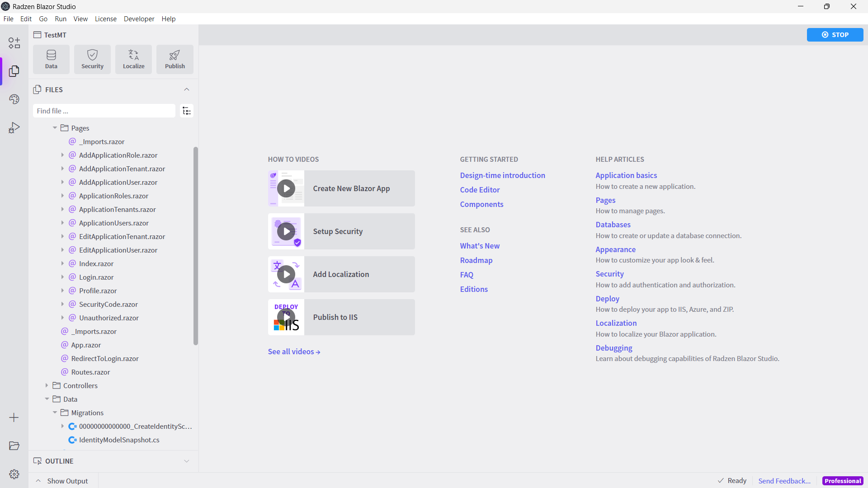Open the Localization help article
Viewport: 868px width, 488px height.
[616, 323]
